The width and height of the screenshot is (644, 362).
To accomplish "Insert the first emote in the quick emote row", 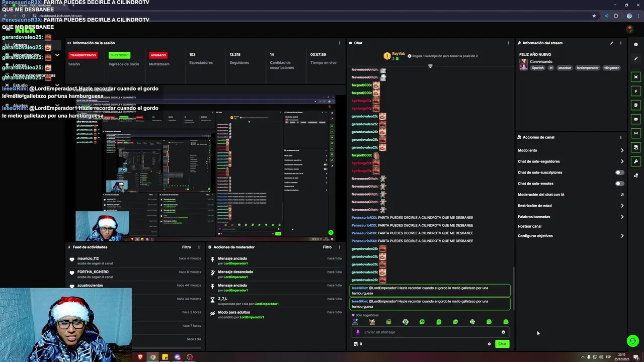I will point(355,322).
